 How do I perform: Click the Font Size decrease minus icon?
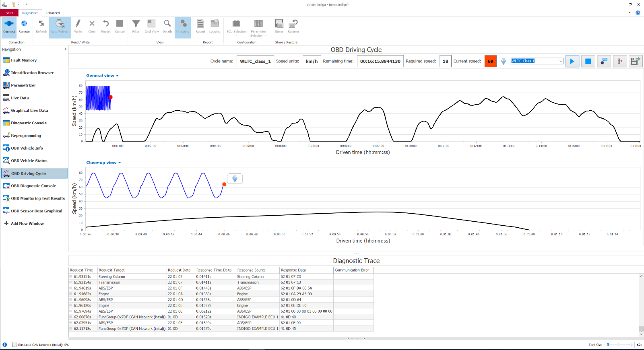click(x=605, y=345)
